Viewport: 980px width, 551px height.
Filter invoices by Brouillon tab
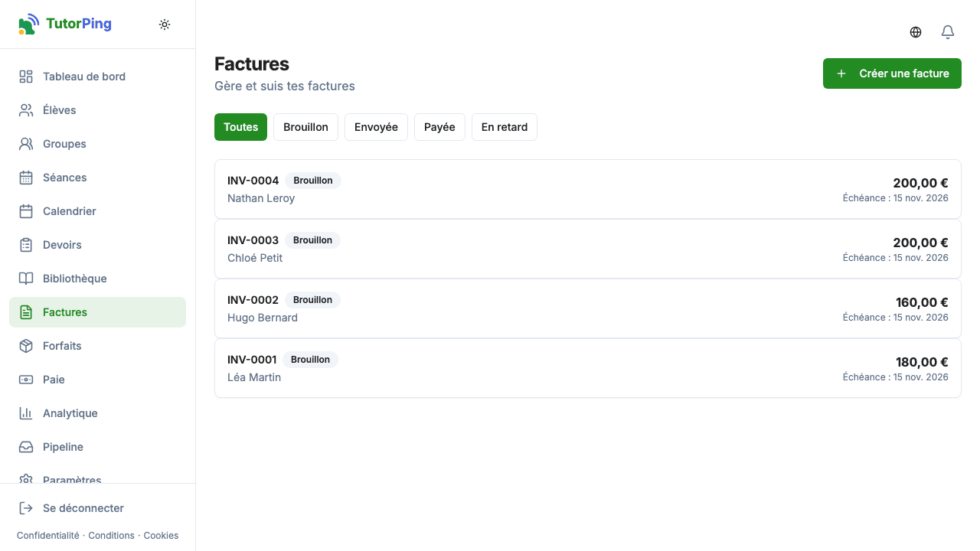[x=305, y=127]
